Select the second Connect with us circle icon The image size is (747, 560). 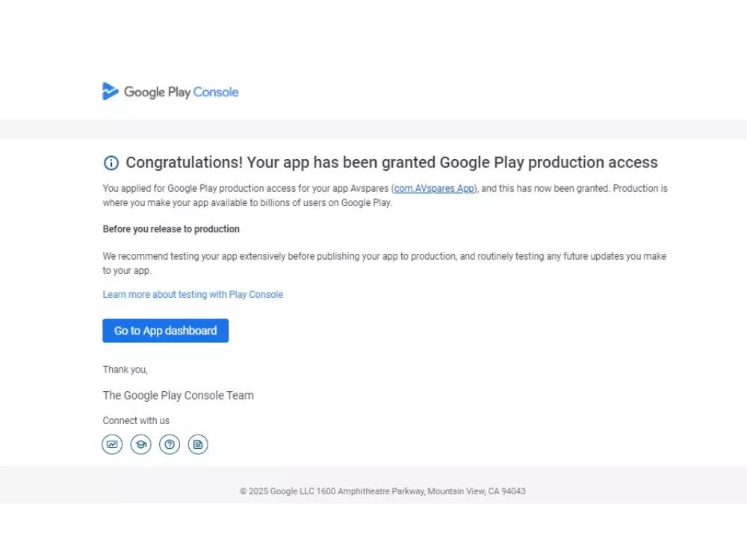(x=140, y=444)
